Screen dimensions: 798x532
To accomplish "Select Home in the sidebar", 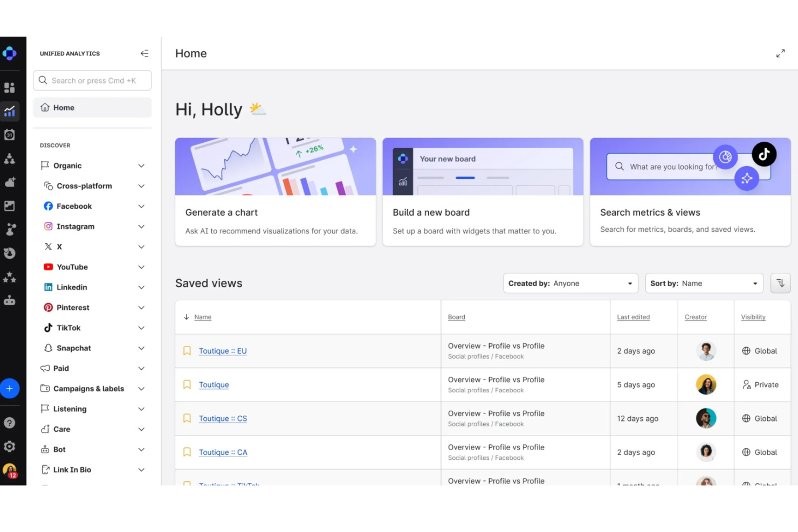I will (63, 107).
